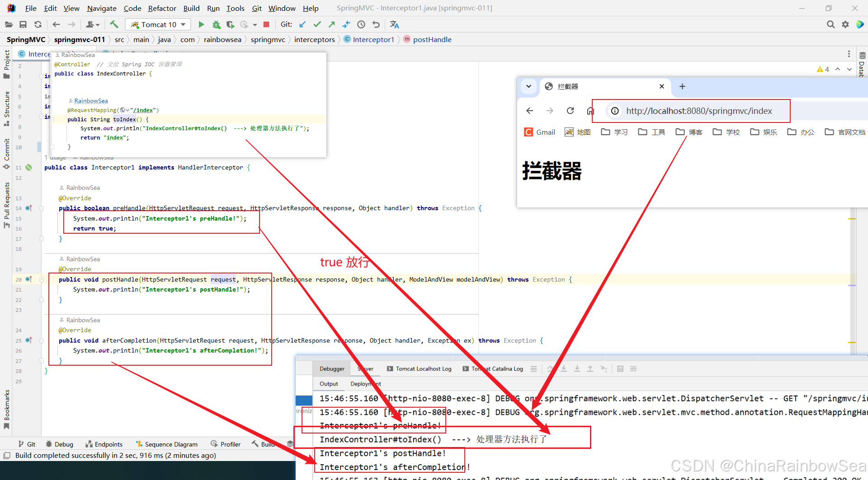Click the Translate toolbar icon
The width and height of the screenshot is (868, 480).
coord(395,24)
